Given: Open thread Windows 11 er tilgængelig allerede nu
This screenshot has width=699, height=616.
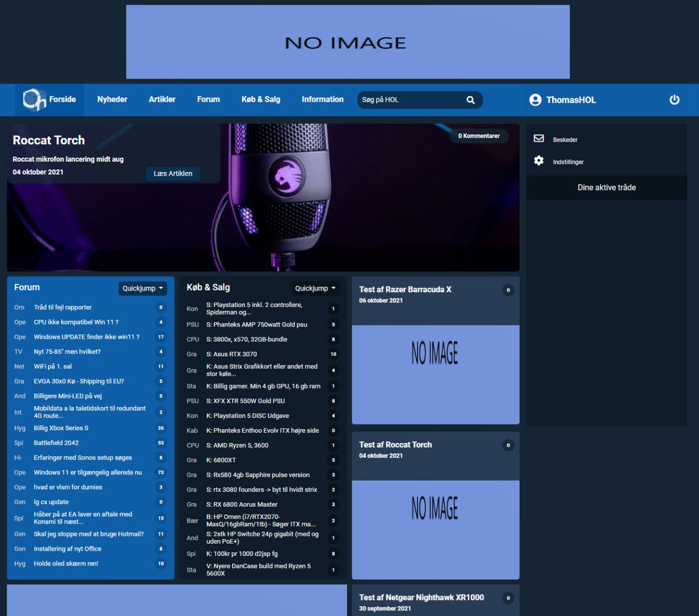Looking at the screenshot, I should (x=88, y=473).
